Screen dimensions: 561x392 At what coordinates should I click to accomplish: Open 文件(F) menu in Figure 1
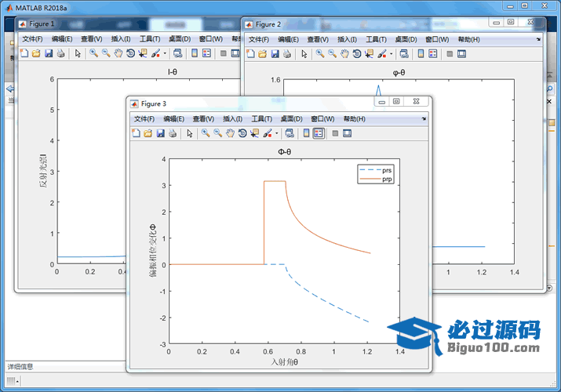tap(32, 38)
